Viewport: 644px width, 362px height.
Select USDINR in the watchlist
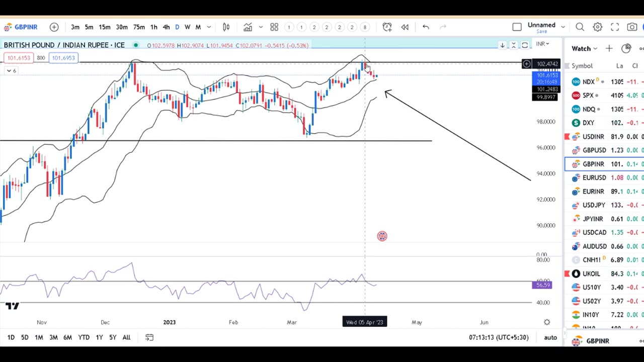[x=604, y=137]
